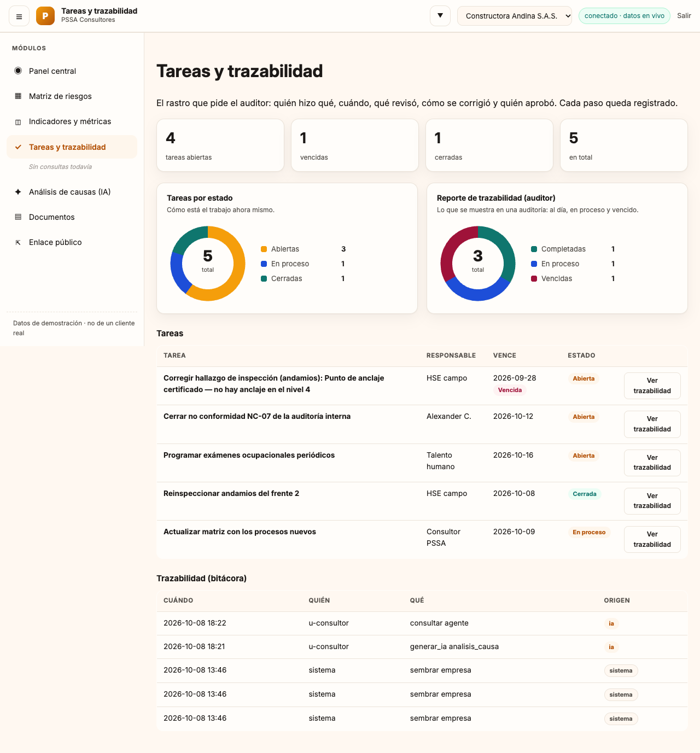This screenshot has height=753, width=700.
Task: Click the red Vencida badge under 2026-09-28
Action: point(510,390)
